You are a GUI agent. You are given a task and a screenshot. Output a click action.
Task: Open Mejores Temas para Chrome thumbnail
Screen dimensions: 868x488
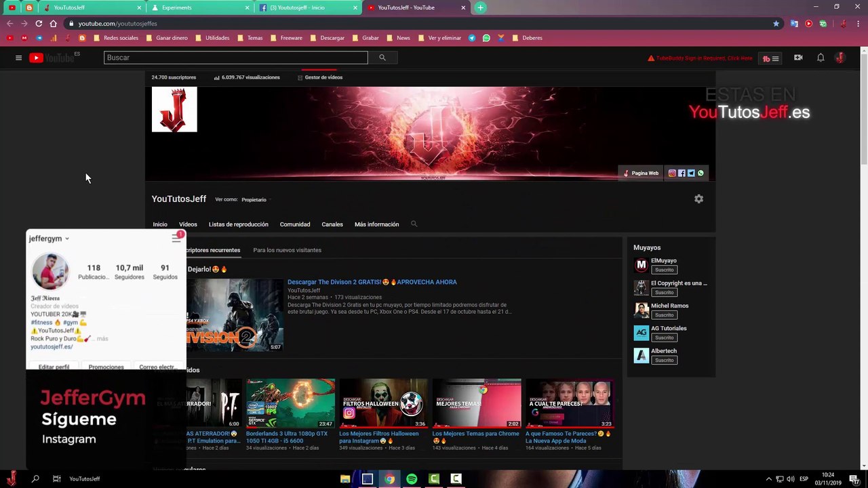pyautogui.click(x=477, y=403)
